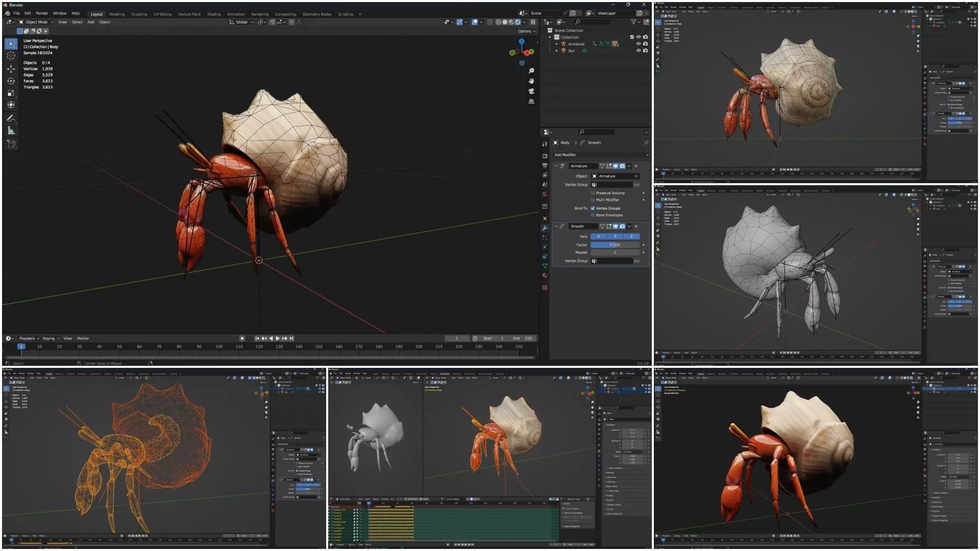This screenshot has width=980, height=551.
Task: Toggle Collection exclude checkbox in outliner
Action: click(x=631, y=37)
